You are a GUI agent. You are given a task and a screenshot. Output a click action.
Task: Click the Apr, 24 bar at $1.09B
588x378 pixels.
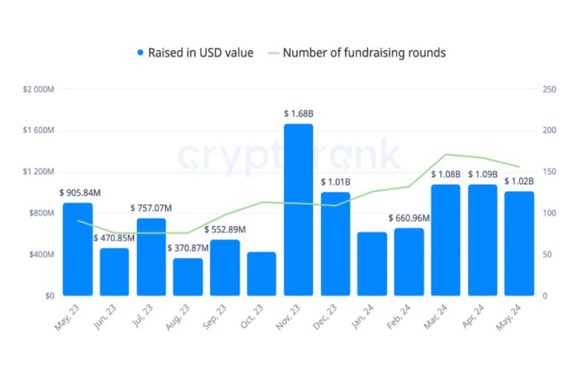point(483,240)
